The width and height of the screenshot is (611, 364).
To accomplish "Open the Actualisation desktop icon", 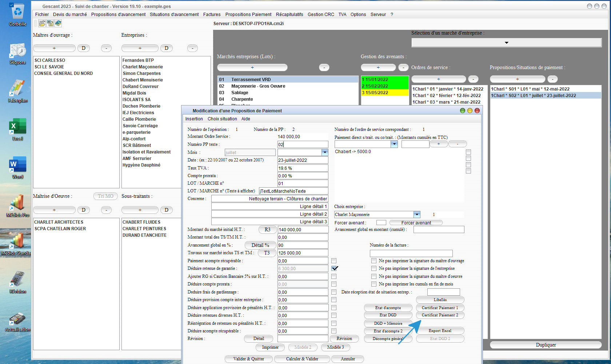I will click(x=17, y=321).
